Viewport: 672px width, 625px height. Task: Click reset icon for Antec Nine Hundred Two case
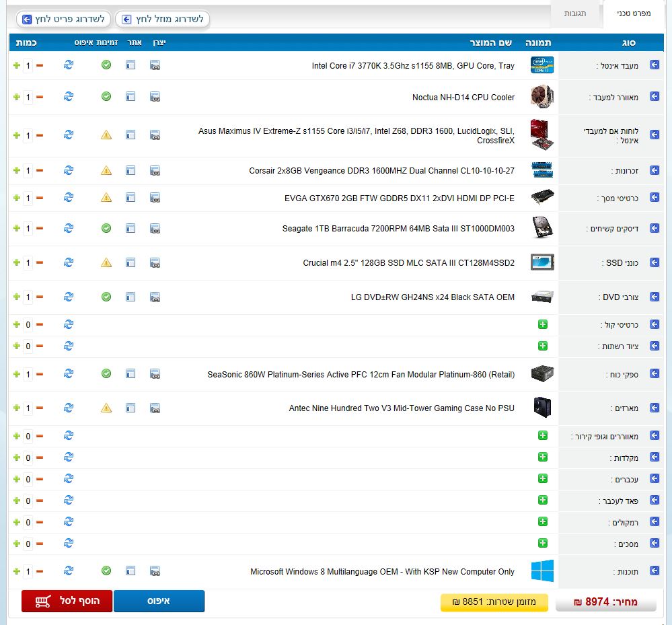pos(69,408)
